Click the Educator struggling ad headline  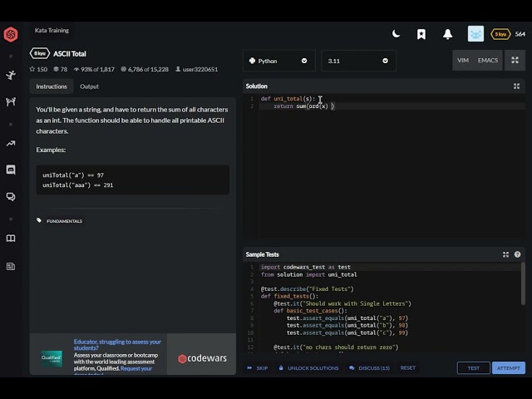[x=117, y=345]
